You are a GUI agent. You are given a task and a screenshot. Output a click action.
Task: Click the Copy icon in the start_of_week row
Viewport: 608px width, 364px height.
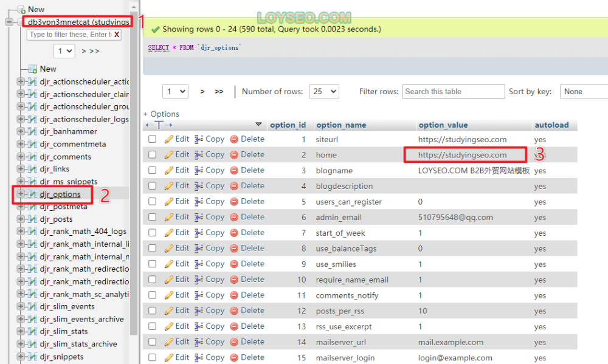point(199,233)
